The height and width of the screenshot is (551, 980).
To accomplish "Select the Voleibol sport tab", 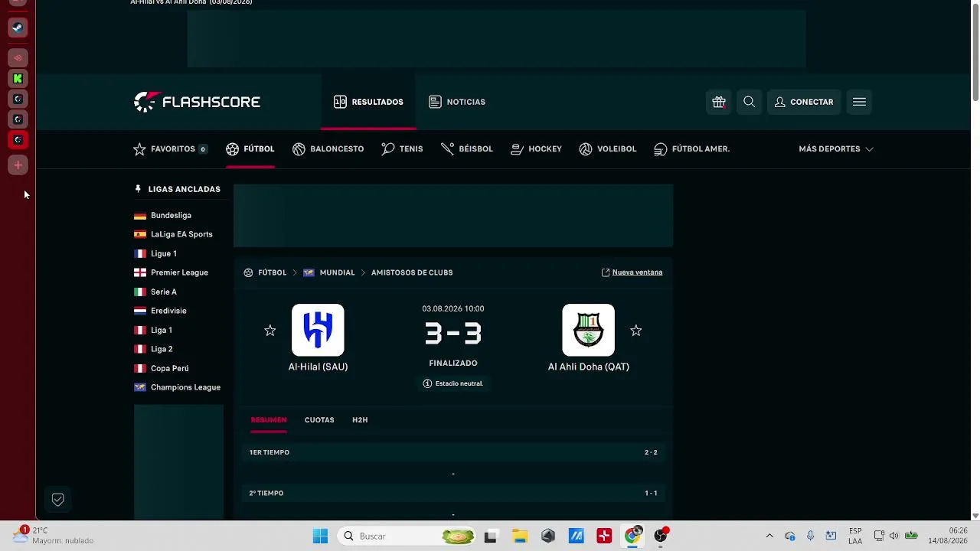I will (608, 148).
